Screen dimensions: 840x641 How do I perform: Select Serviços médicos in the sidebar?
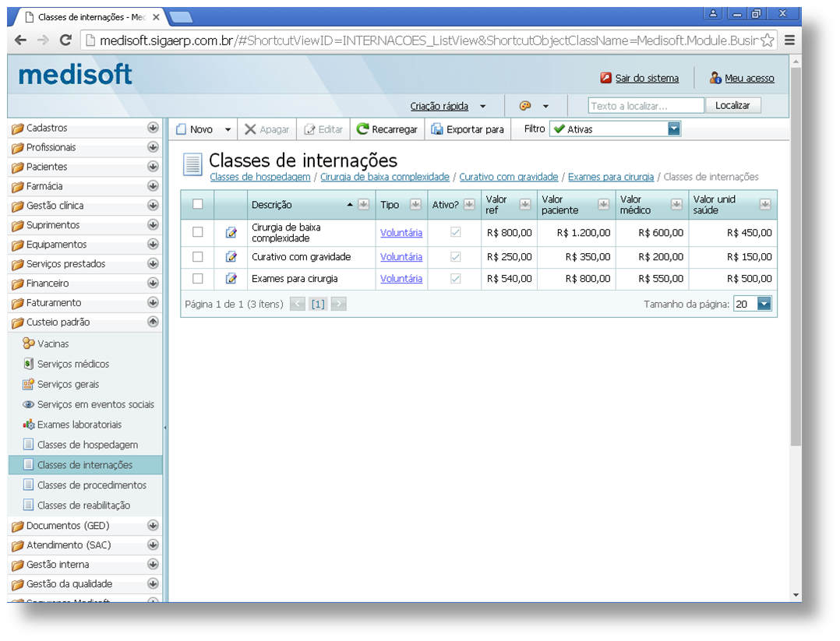pos(65,363)
